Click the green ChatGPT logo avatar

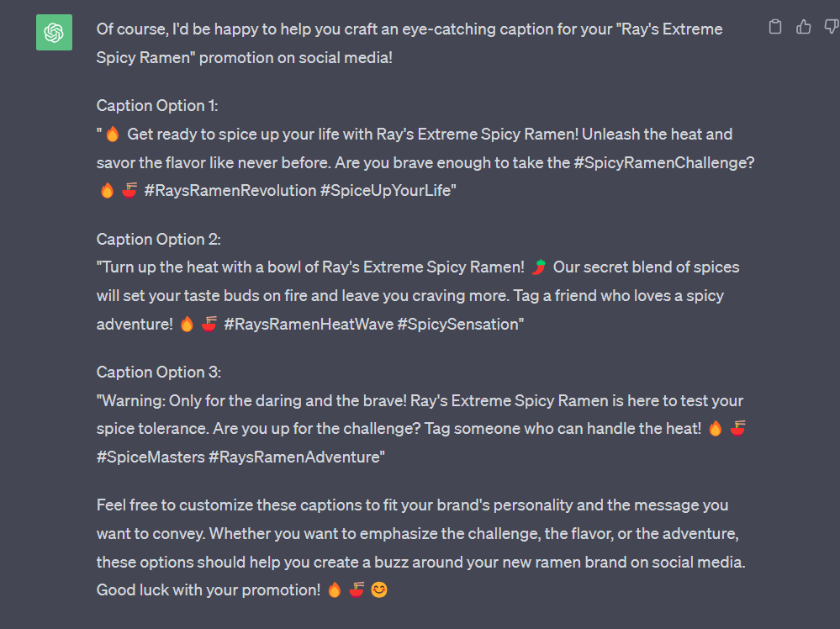click(54, 33)
